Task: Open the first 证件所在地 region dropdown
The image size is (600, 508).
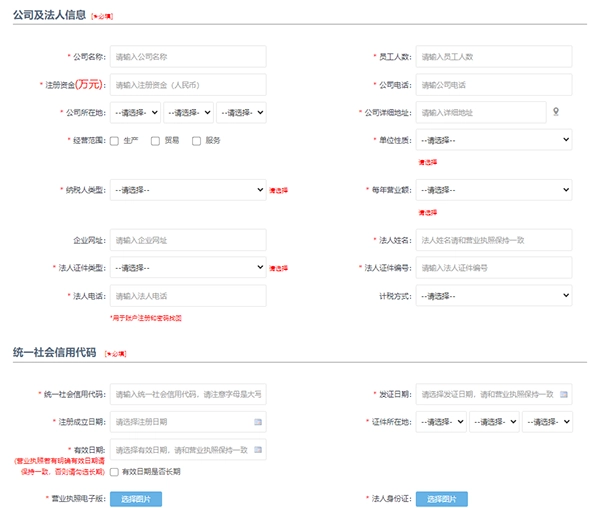Action: tap(441, 422)
